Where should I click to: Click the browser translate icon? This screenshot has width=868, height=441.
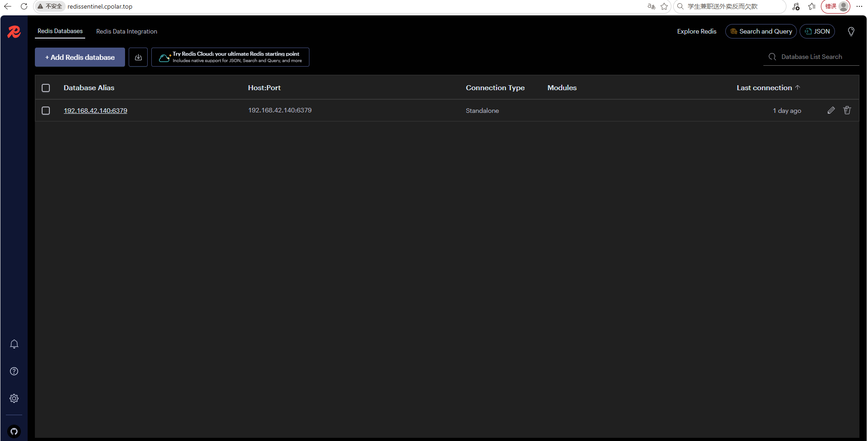(651, 6)
